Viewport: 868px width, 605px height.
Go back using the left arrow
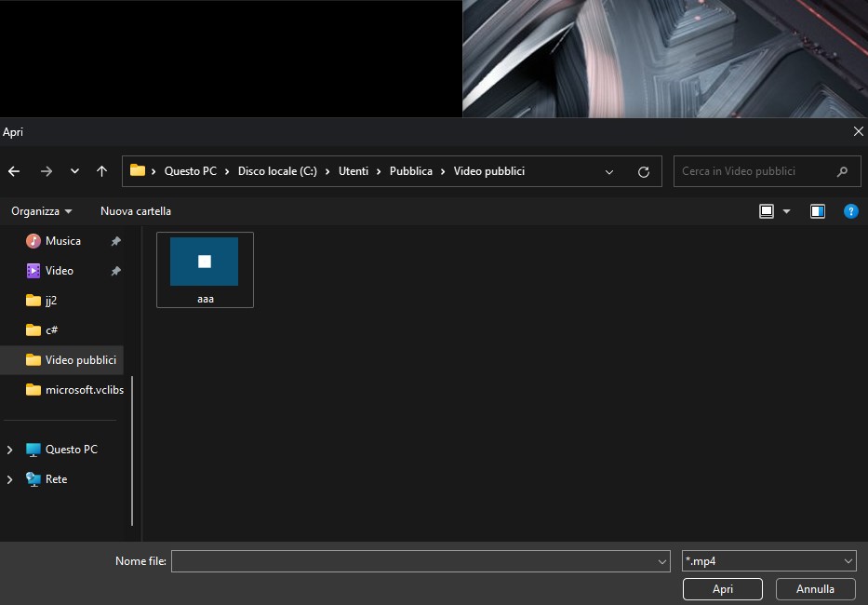[x=14, y=172]
